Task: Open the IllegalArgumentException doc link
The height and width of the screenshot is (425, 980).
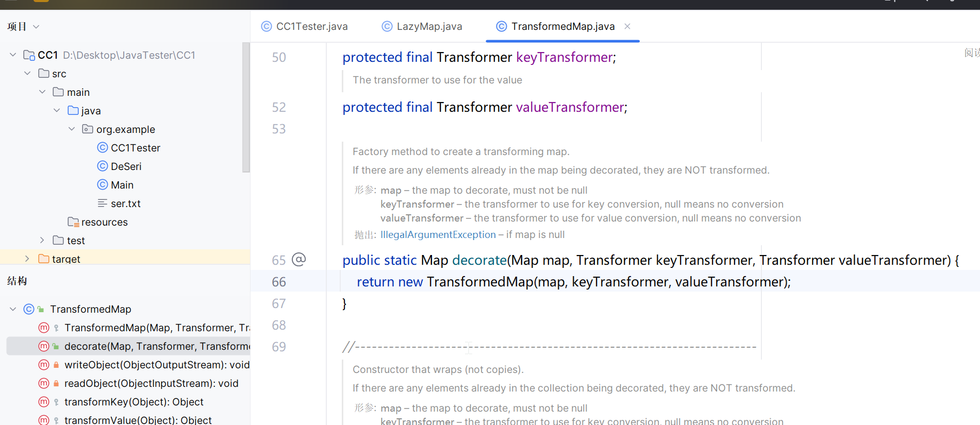Action: pyautogui.click(x=438, y=235)
